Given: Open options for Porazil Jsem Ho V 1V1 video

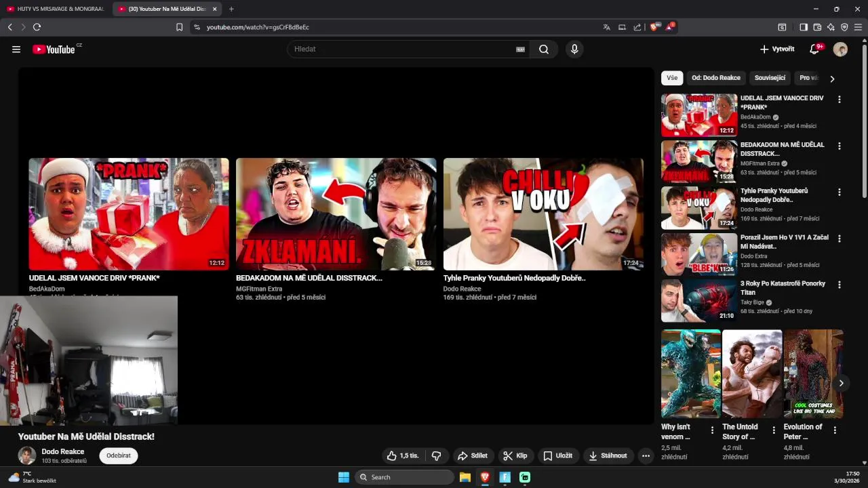Looking at the screenshot, I should pos(840,239).
